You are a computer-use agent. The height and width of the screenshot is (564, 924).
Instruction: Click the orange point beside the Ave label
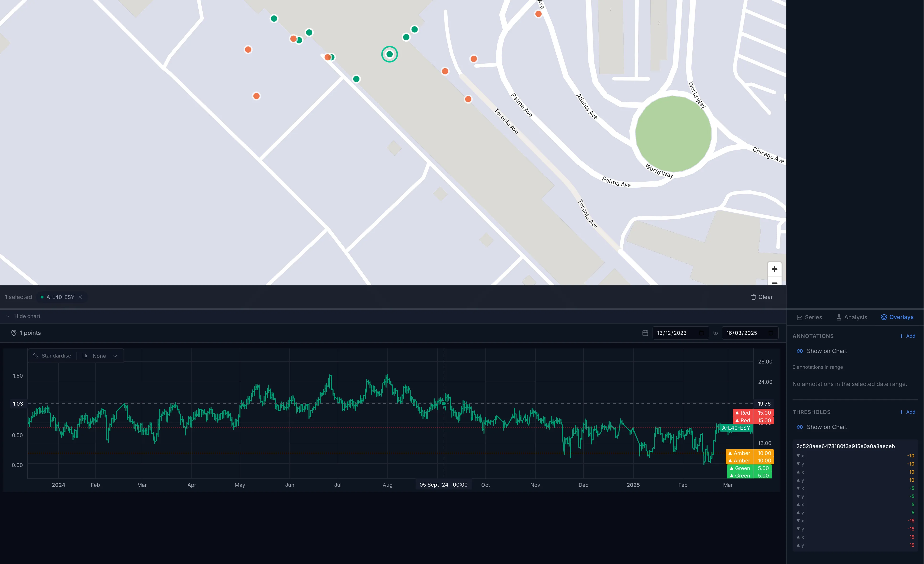coord(538,14)
